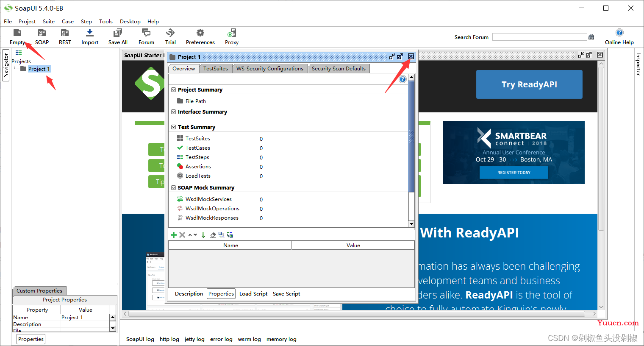Image resolution: width=644 pixels, height=346 pixels.
Task: Open the Forum from the toolbar
Action: click(x=146, y=37)
